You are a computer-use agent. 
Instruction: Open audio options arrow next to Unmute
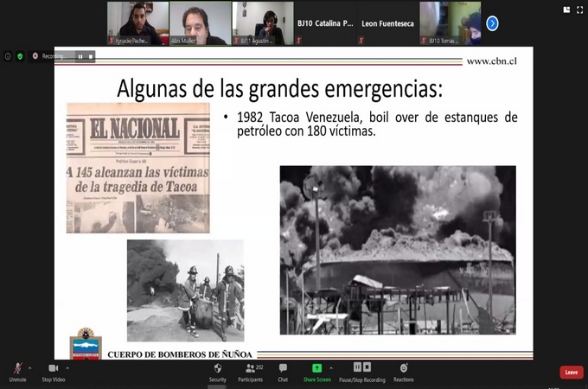coord(30,368)
